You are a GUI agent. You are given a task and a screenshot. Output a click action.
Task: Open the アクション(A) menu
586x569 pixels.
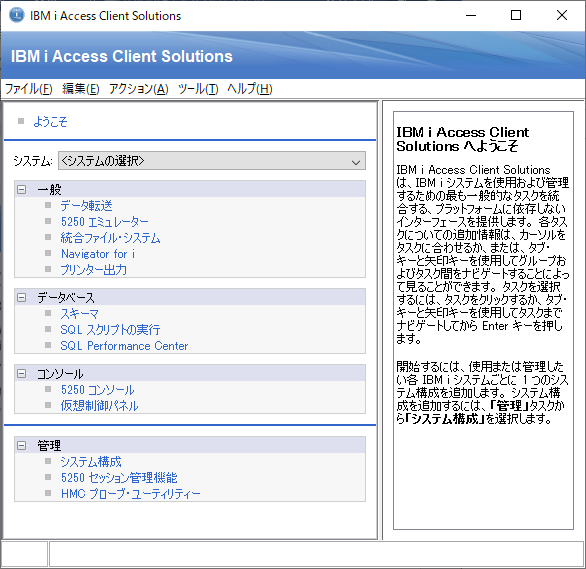(x=139, y=89)
